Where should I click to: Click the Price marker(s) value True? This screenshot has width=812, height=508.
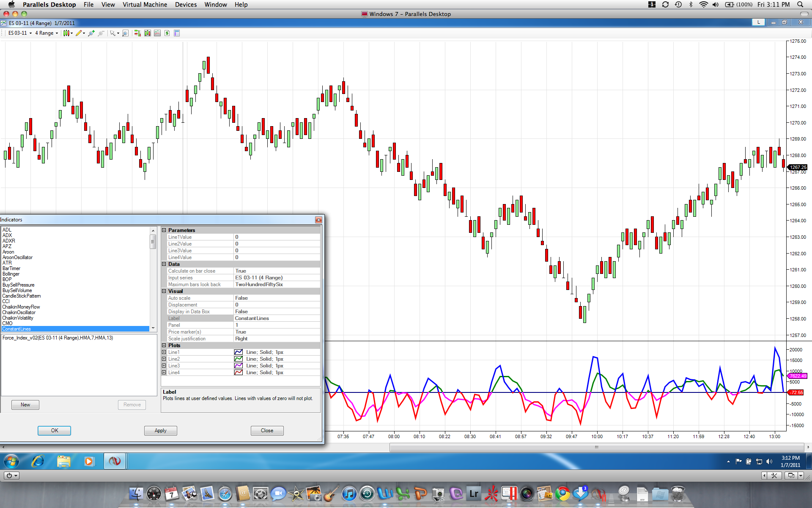point(277,332)
